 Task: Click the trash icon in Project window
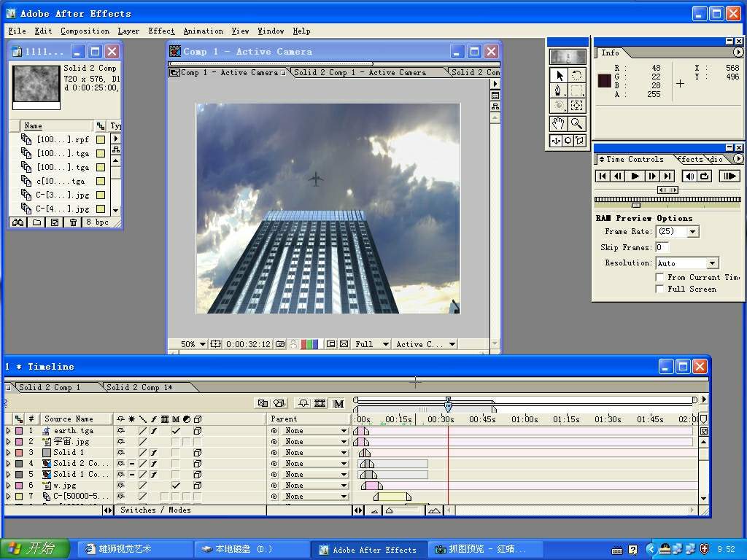click(x=73, y=222)
